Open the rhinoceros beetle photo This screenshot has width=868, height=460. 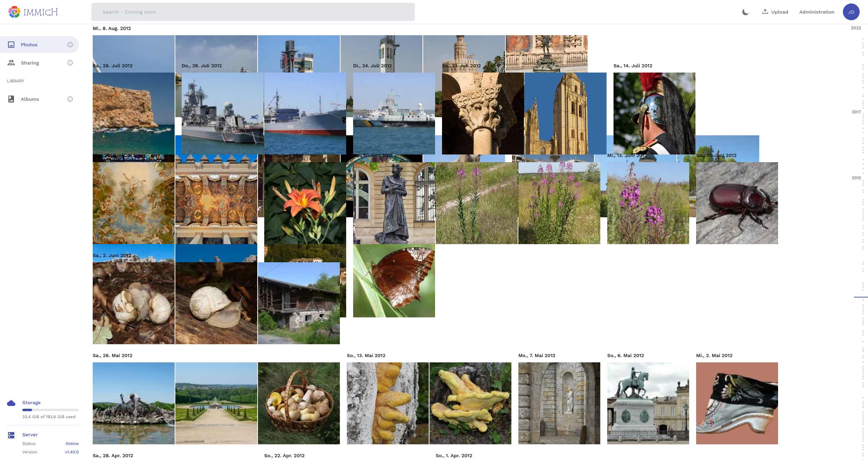click(737, 203)
